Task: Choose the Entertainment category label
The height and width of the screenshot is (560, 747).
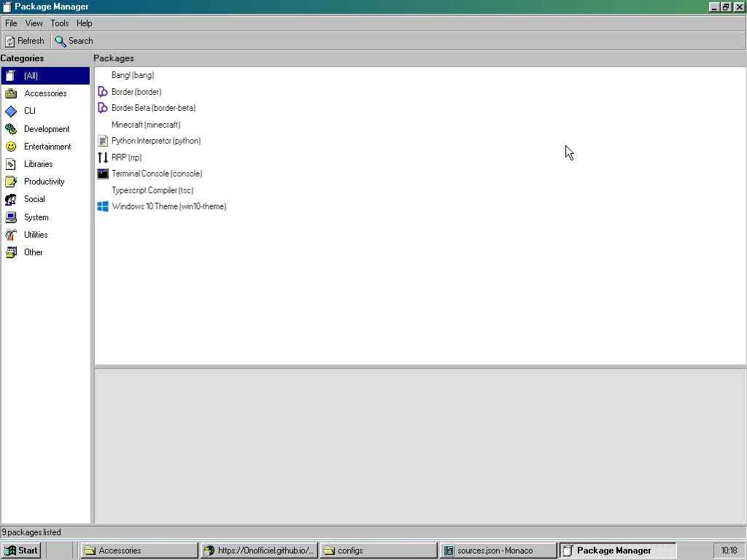Action: coord(47,147)
